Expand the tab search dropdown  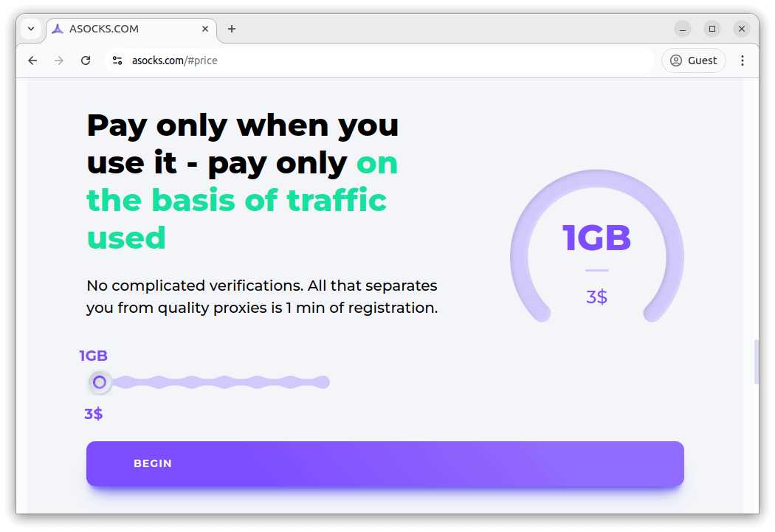[x=31, y=29]
